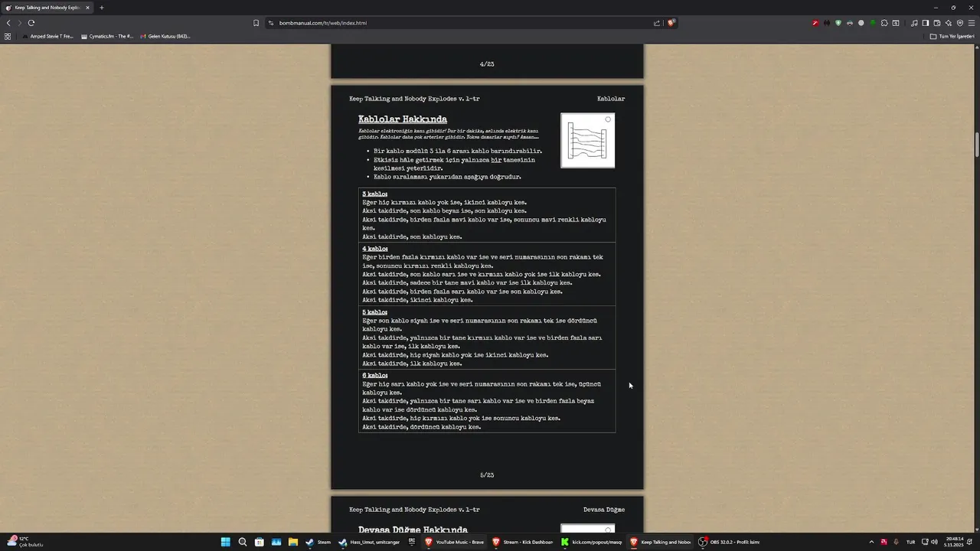Open a new browser tab

(102, 8)
